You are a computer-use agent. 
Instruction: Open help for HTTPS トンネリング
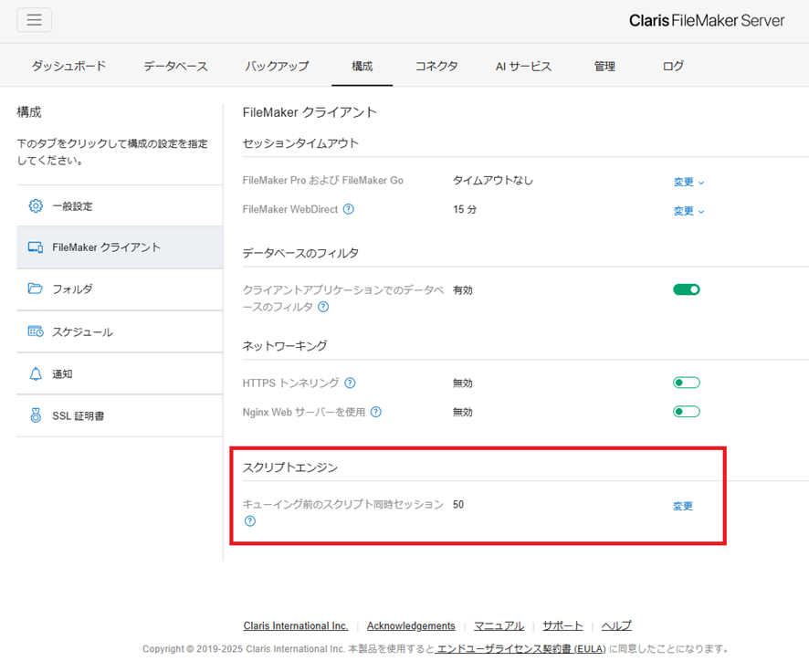click(x=350, y=383)
